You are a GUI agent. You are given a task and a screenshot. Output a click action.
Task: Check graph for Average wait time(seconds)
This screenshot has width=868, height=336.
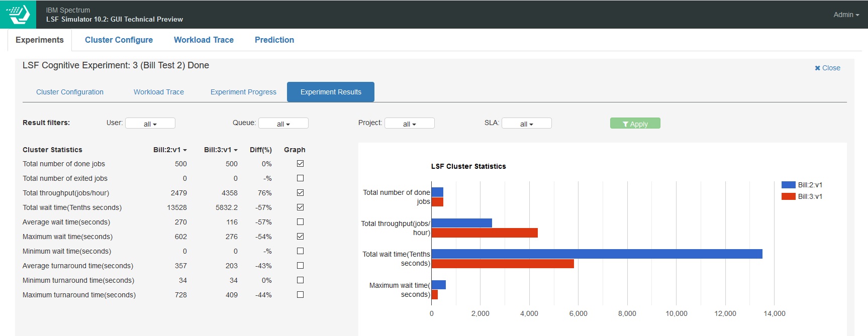point(301,222)
